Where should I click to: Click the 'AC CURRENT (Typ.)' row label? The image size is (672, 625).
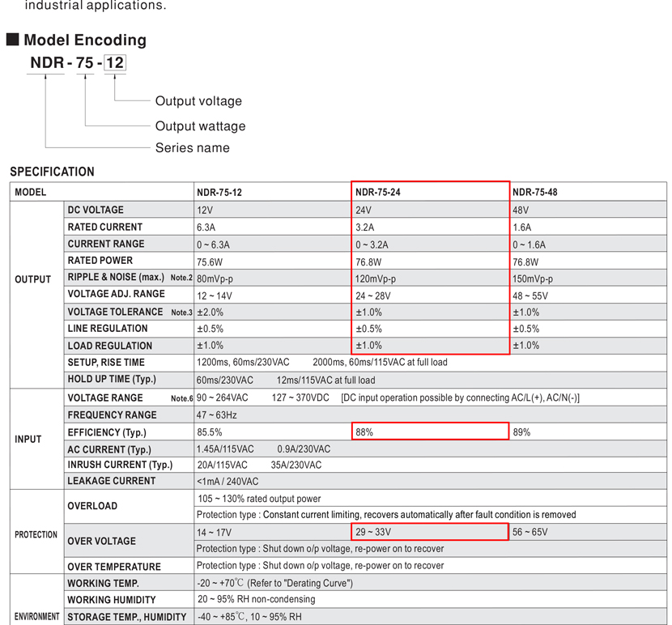110,449
